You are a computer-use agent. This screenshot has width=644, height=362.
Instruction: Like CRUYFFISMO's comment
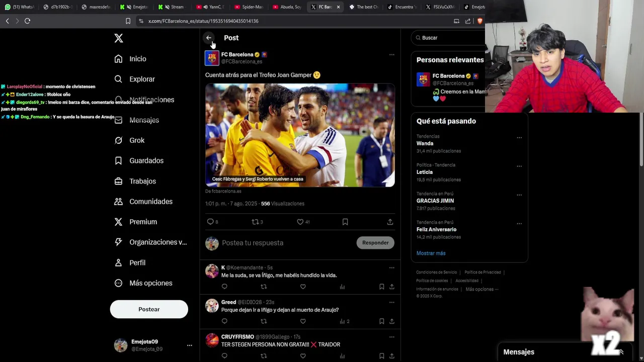[303, 356]
